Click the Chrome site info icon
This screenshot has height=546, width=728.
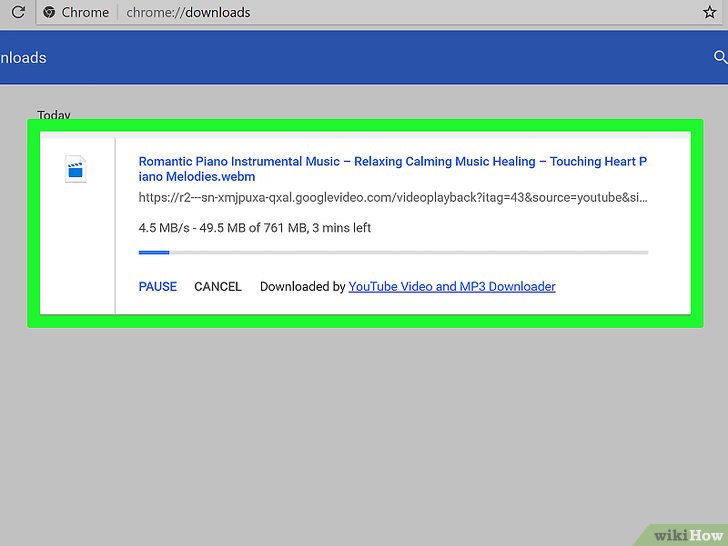pyautogui.click(x=49, y=12)
